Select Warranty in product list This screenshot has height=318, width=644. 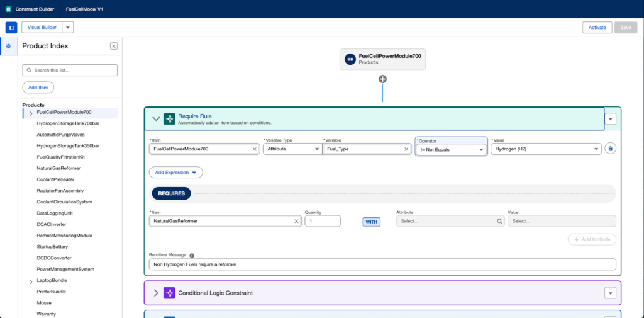46,314
